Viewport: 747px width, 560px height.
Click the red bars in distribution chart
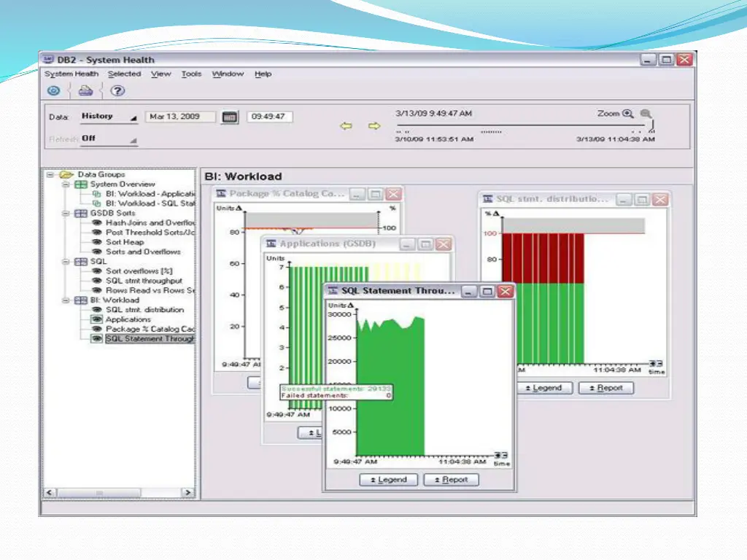coord(543,258)
